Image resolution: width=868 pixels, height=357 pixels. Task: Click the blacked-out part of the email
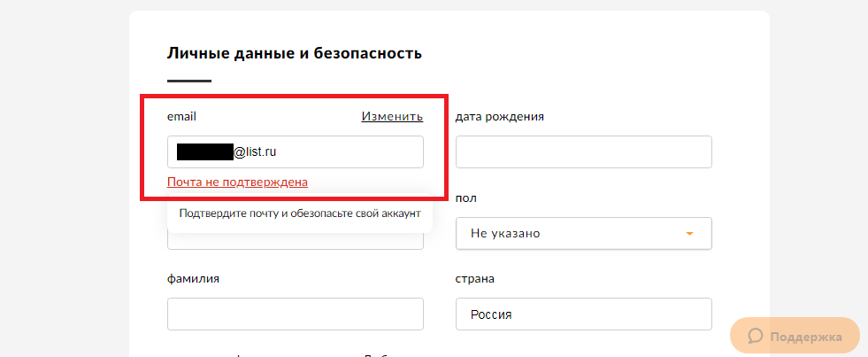[204, 151]
